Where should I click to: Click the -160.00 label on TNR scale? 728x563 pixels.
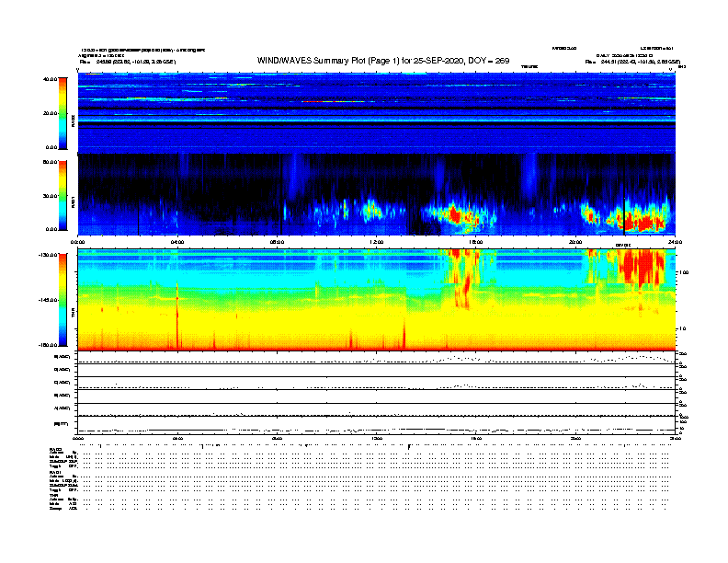tap(49, 345)
